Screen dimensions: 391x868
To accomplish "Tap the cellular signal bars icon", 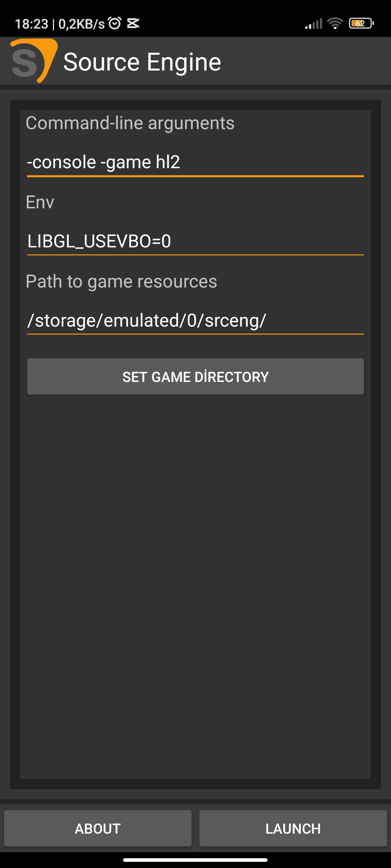I will point(313,24).
